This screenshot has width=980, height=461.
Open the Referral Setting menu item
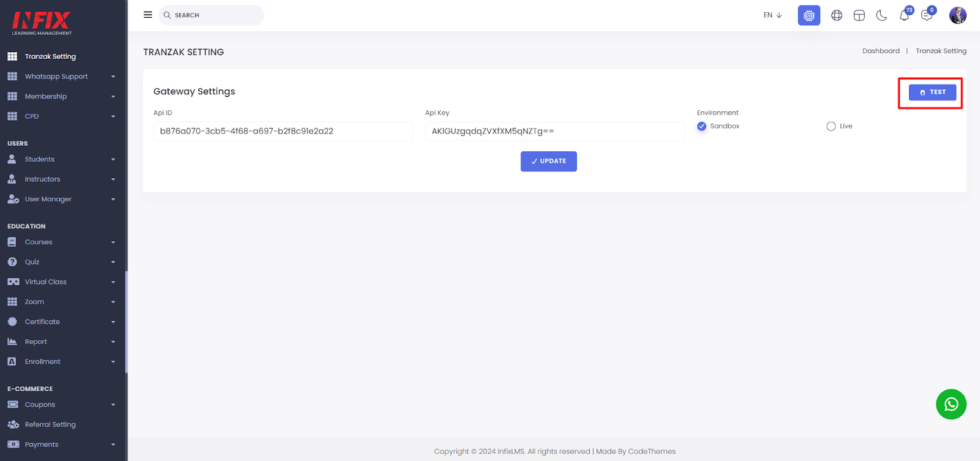tap(50, 424)
